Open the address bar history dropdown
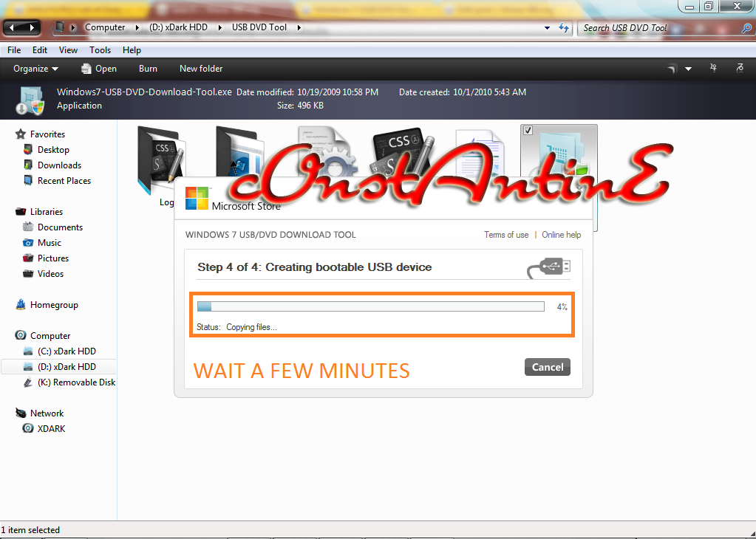Viewport: 756px width, 539px height. [547, 28]
